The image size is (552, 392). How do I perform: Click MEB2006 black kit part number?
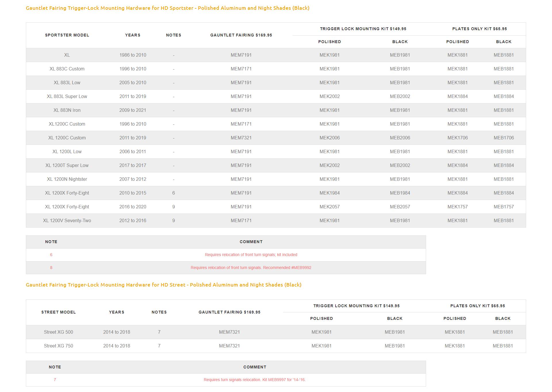click(x=400, y=138)
